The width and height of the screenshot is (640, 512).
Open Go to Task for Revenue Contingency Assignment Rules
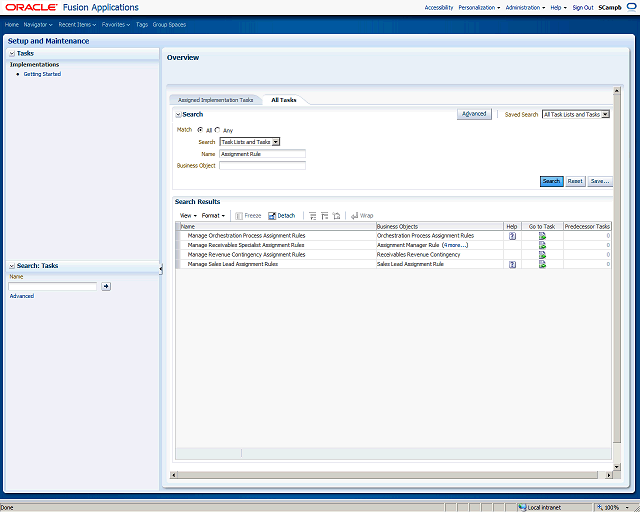tap(542, 255)
